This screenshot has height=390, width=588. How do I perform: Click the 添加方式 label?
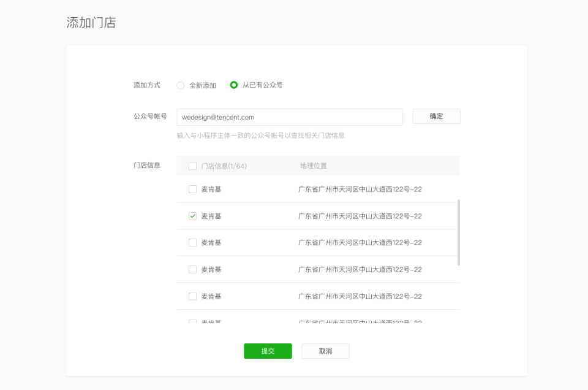point(146,85)
